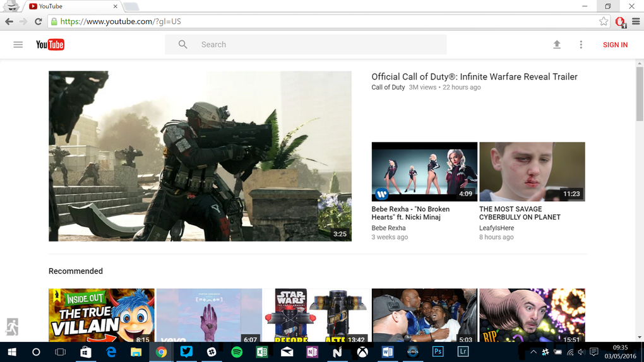Open the Star Wars before/after thumbnail
The width and height of the screenshot is (644, 362).
click(x=317, y=315)
